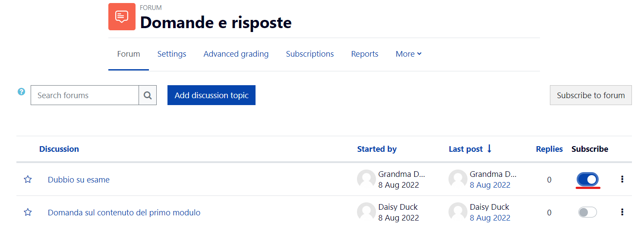The image size is (644, 240).
Task: Open Domanda sul contenuto del primo modulo link
Action: pyautogui.click(x=124, y=212)
